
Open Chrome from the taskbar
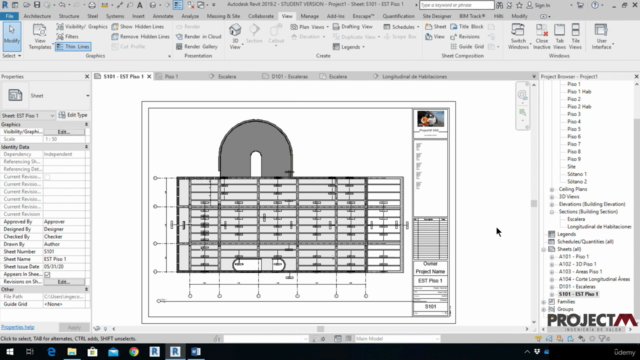(x=134, y=352)
